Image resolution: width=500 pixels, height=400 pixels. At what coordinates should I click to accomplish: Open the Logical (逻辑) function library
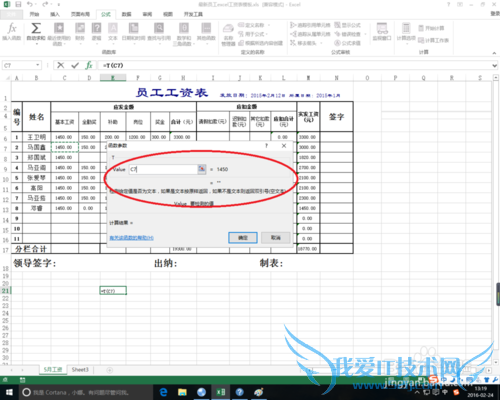(x=97, y=32)
